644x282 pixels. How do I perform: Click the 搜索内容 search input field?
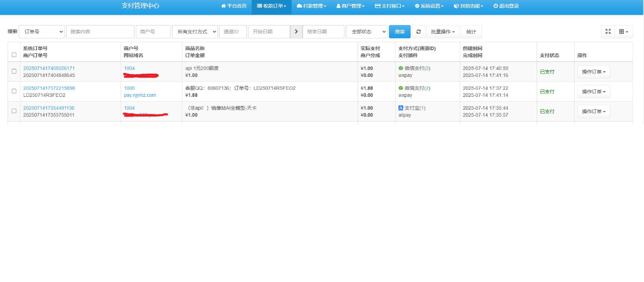tap(100, 32)
